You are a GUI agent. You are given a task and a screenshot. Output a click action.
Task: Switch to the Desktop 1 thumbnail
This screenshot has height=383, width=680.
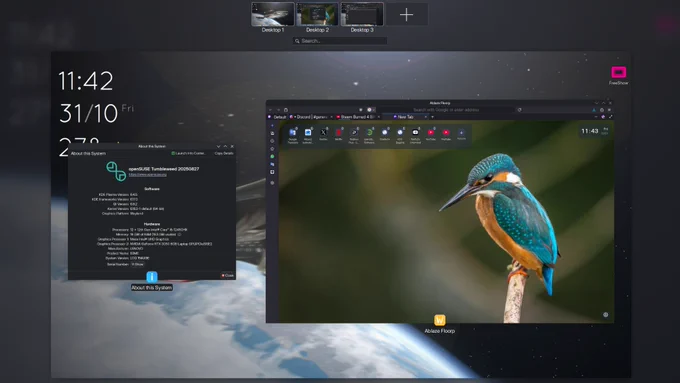(x=273, y=14)
